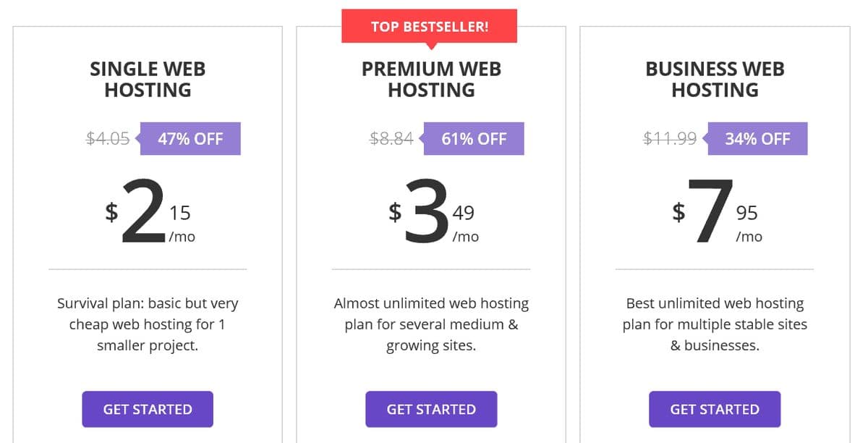Select the Single Web Hosting heading
The width and height of the screenshot is (868, 443).
coord(148,80)
